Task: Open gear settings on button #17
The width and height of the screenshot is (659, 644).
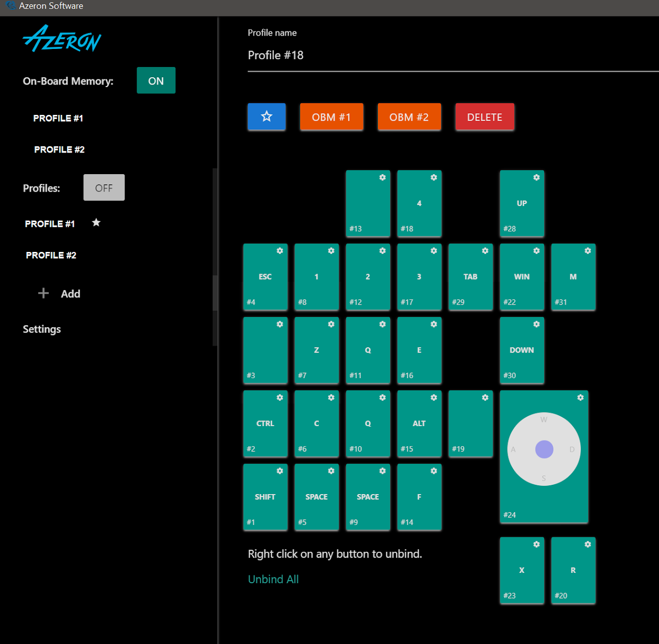Action: (434, 251)
